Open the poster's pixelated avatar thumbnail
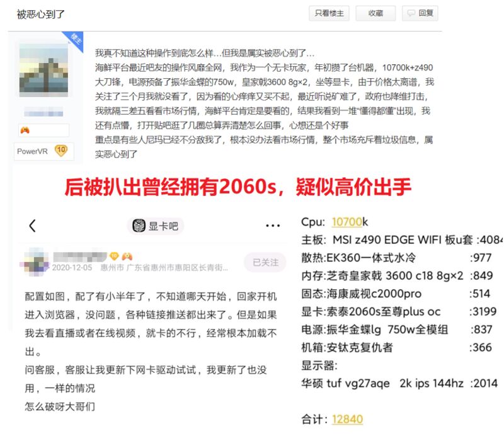This screenshot has width=504, height=436. tap(43, 71)
